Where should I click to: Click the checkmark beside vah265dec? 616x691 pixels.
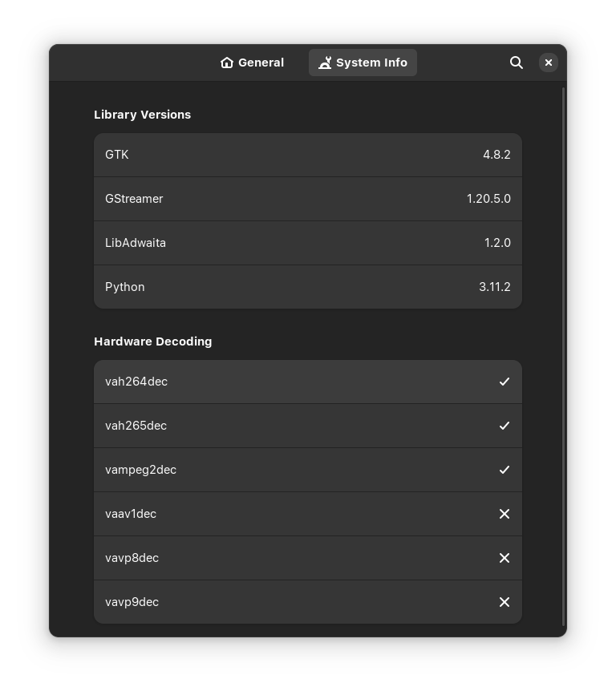pos(504,426)
